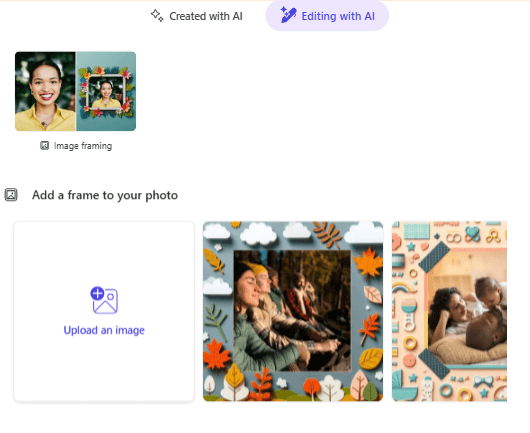Click the add-image plus icon in upload card

104,300
